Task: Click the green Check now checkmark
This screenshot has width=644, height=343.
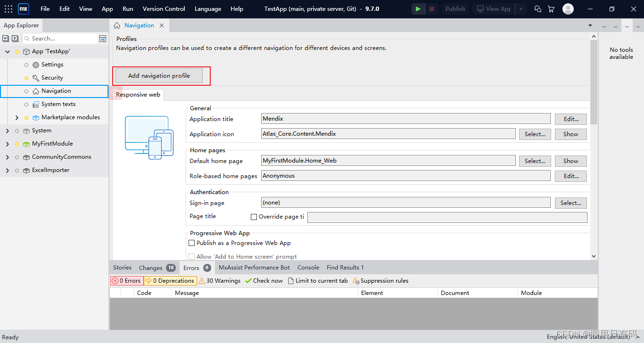Action: coord(248,281)
